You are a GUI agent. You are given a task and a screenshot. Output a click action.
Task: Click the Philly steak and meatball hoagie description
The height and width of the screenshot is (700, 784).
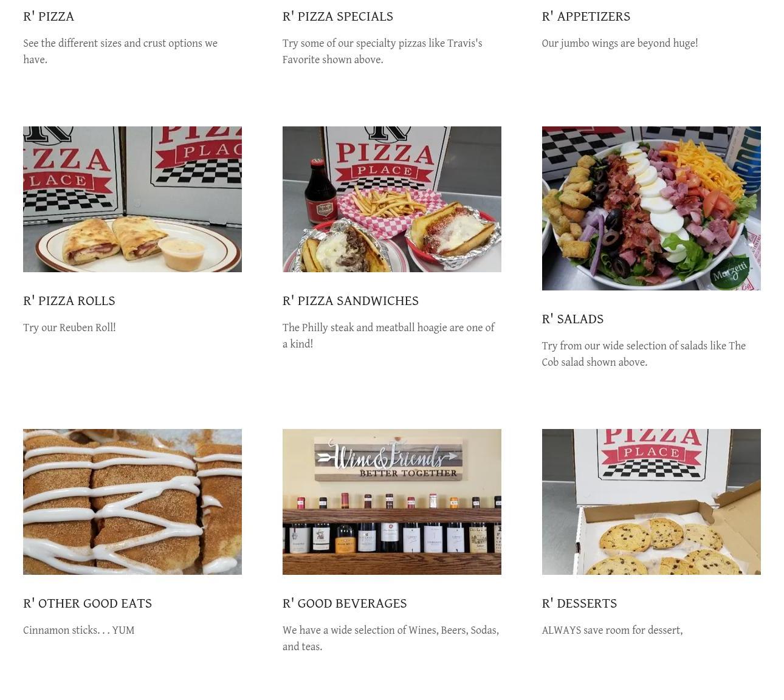click(389, 335)
